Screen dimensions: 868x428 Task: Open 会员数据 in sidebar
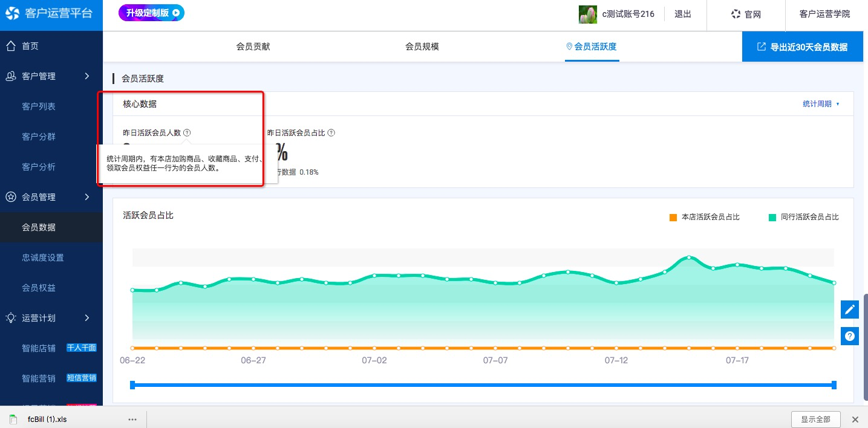[x=51, y=227]
